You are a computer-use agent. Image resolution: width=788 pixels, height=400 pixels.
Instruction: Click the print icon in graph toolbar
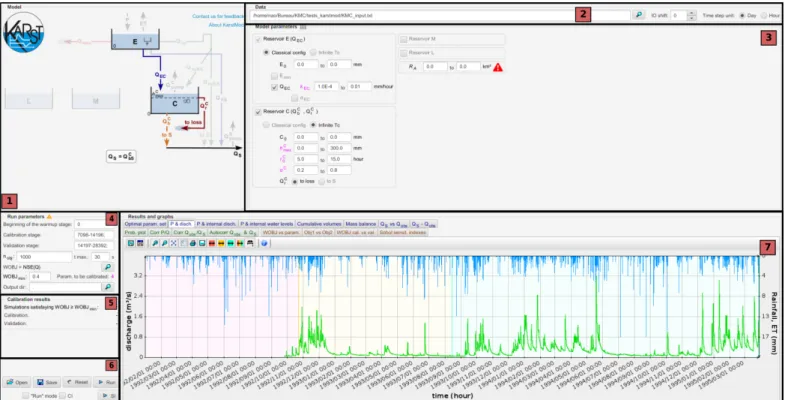click(x=192, y=243)
